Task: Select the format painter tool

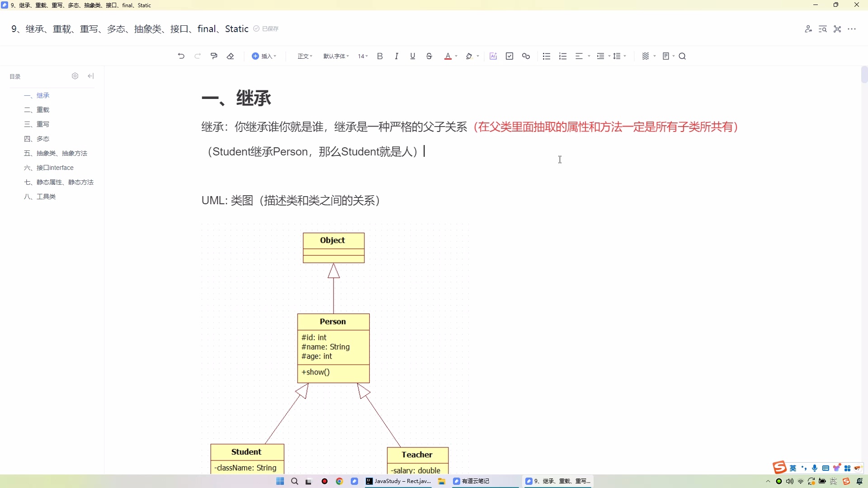Action: click(214, 56)
